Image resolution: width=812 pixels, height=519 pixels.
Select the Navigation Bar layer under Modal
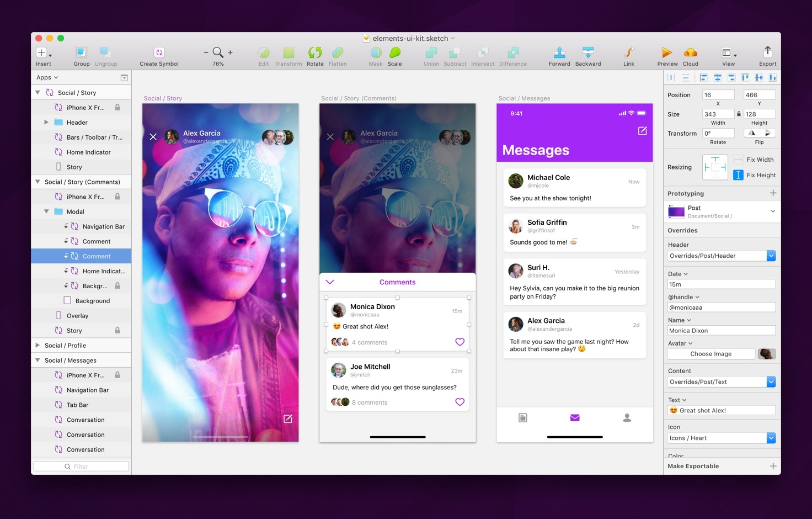[x=103, y=226]
